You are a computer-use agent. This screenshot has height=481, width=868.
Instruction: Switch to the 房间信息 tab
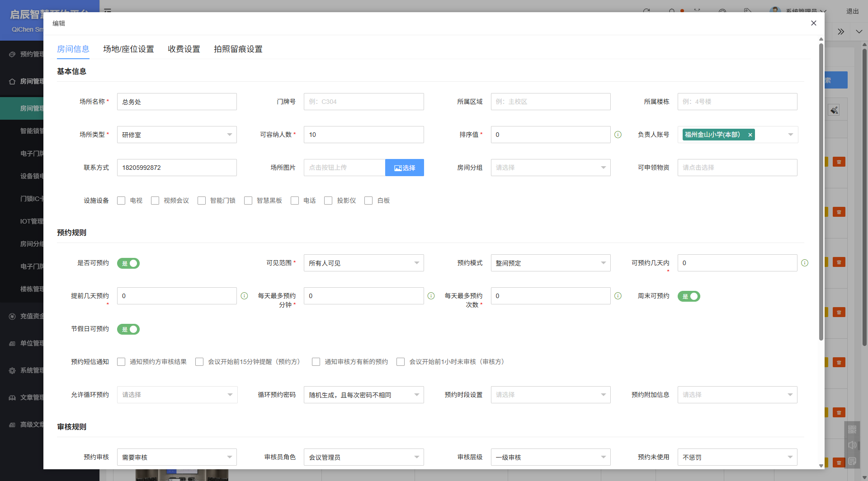click(73, 49)
